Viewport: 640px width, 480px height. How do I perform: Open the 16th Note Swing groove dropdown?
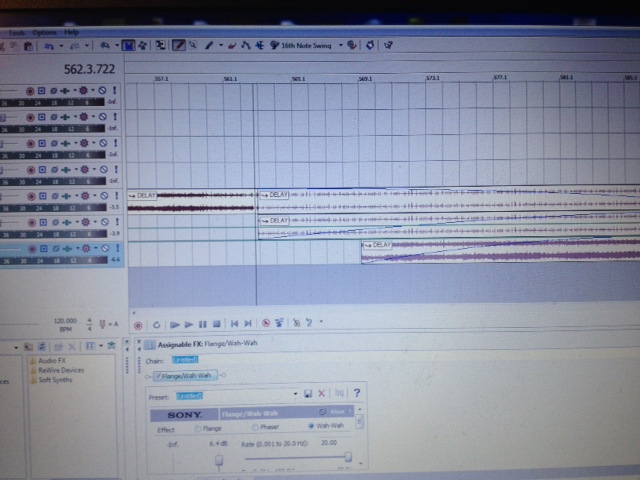point(340,45)
